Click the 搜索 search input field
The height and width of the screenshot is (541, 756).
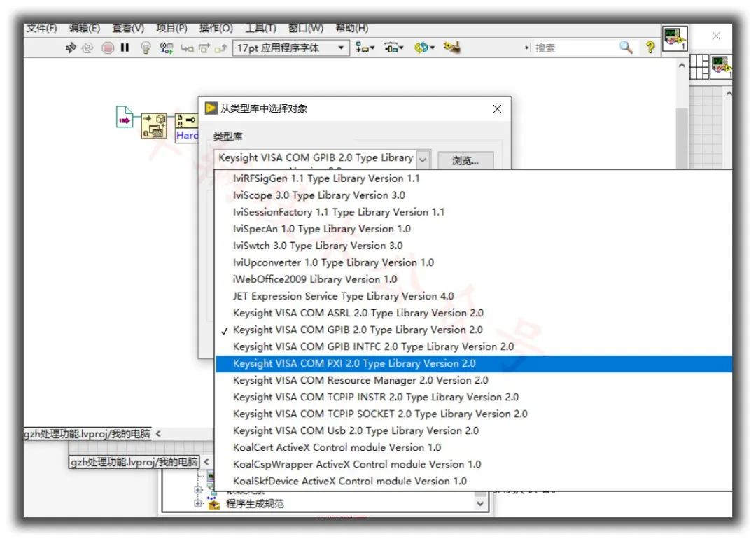click(x=574, y=48)
